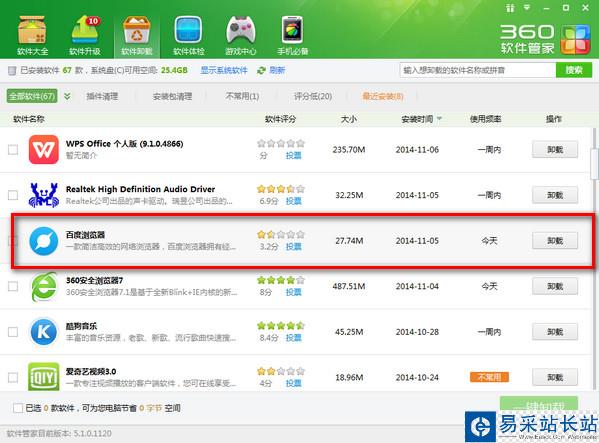
Task: Click the orange 不常用 tag on 爱奇艺
Action: pyautogui.click(x=489, y=377)
